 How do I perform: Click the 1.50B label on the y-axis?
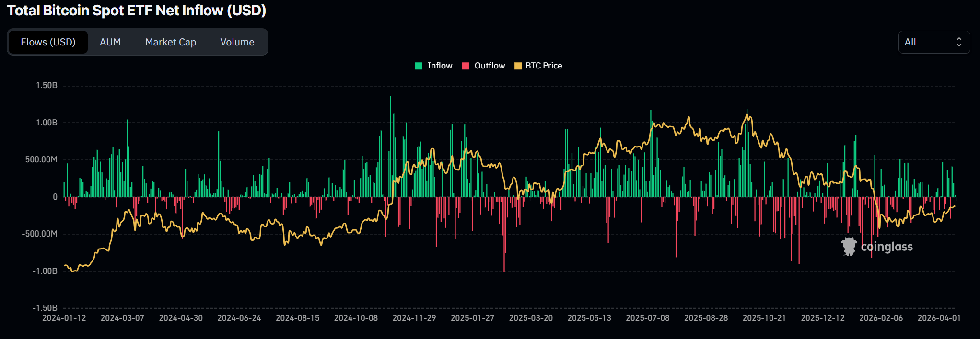pos(47,85)
